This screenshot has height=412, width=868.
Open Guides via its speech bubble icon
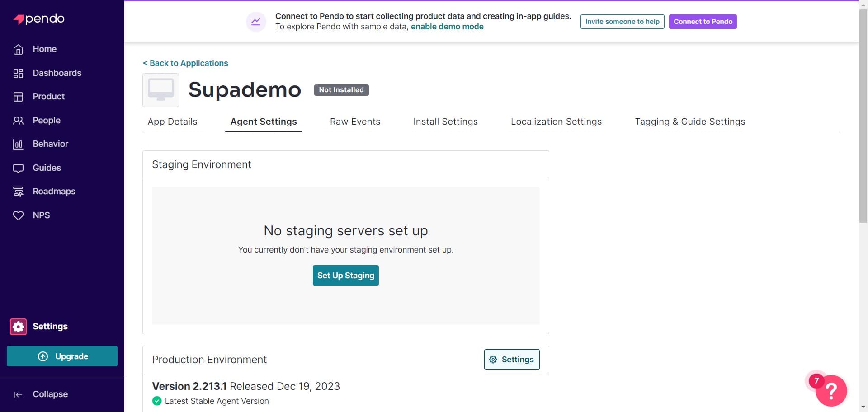point(18,168)
